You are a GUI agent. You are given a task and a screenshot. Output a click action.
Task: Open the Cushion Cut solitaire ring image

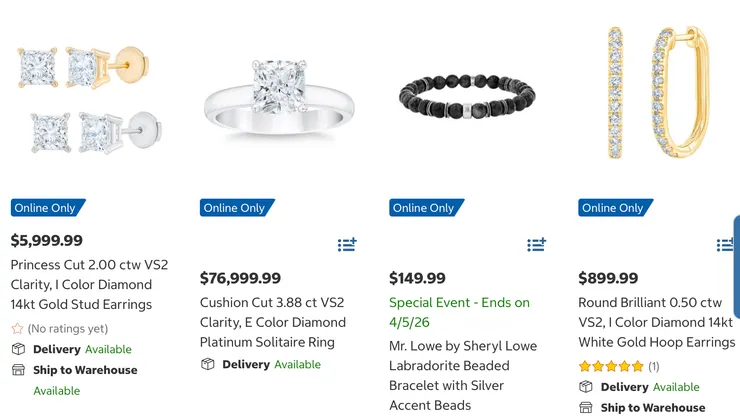[x=279, y=98]
